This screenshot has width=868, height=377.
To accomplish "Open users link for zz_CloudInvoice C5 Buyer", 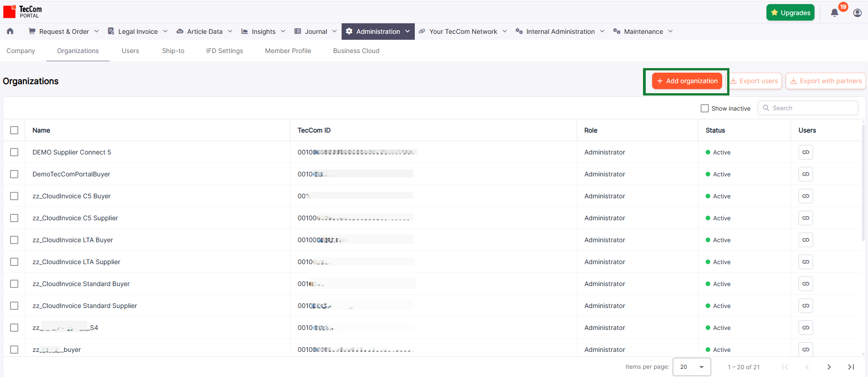I will pyautogui.click(x=805, y=196).
